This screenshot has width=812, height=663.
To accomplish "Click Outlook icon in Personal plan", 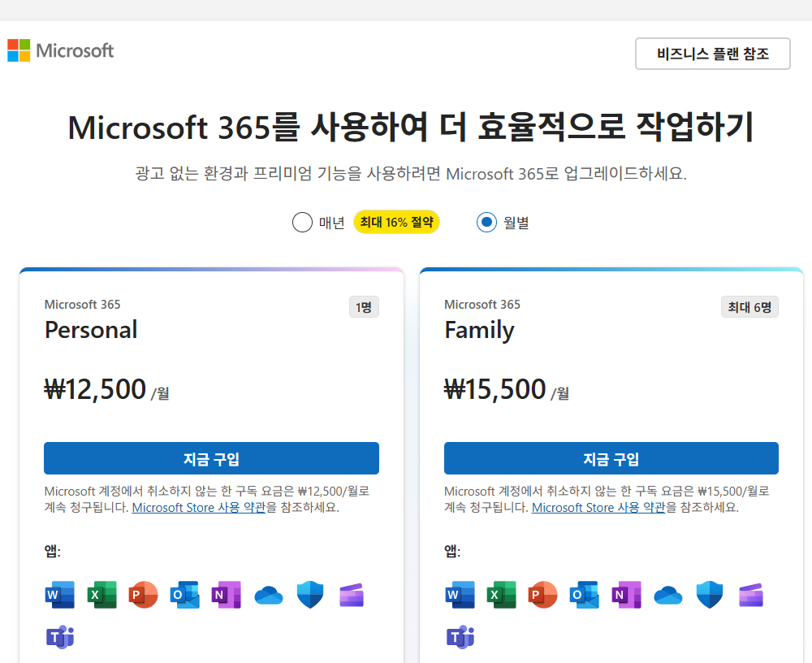I will pyautogui.click(x=185, y=595).
